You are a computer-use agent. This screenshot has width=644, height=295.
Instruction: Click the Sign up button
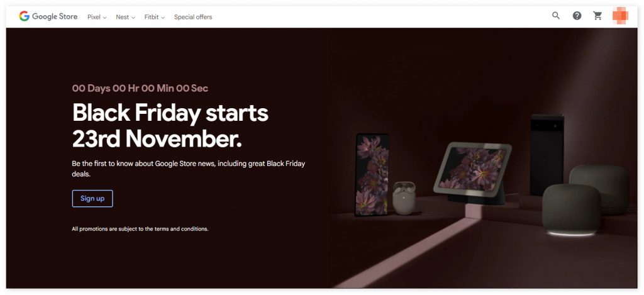pos(92,198)
